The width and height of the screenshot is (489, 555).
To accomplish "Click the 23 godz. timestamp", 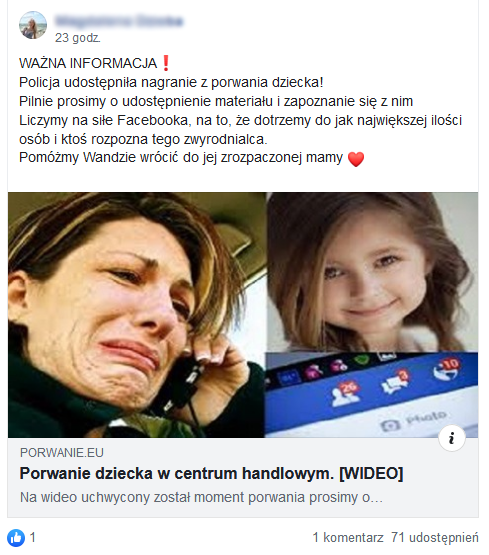I will [x=77, y=38].
